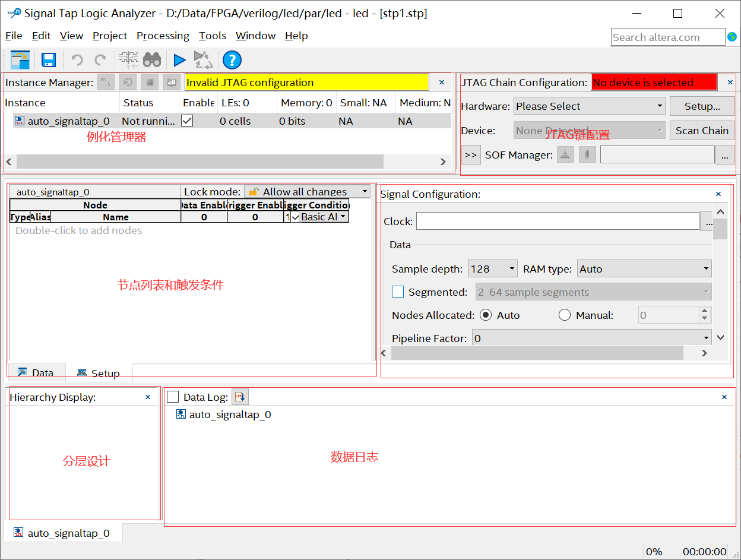Open the File menu
Screen dimensions: 741x560
[x=14, y=36]
